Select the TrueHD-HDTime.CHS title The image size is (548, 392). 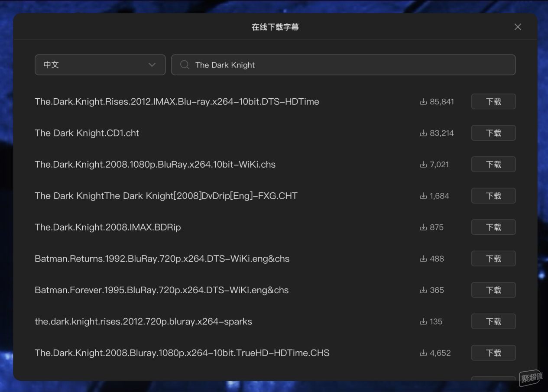tap(182, 353)
